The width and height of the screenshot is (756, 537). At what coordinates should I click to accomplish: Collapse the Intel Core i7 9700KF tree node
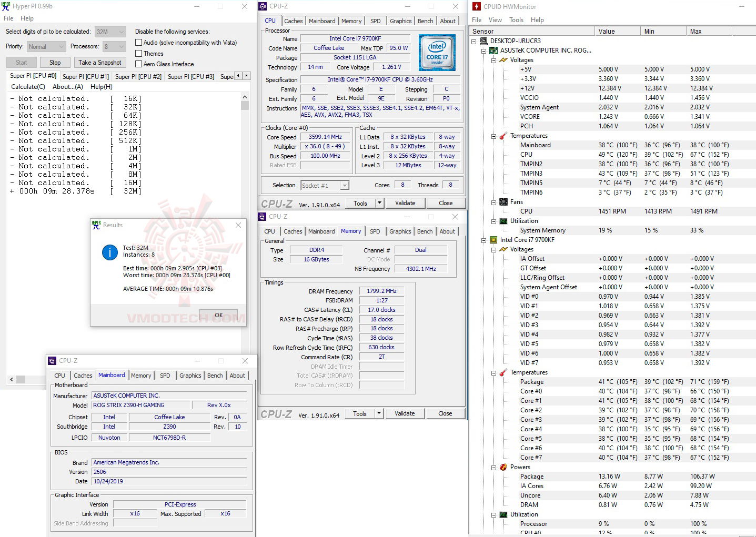[484, 240]
